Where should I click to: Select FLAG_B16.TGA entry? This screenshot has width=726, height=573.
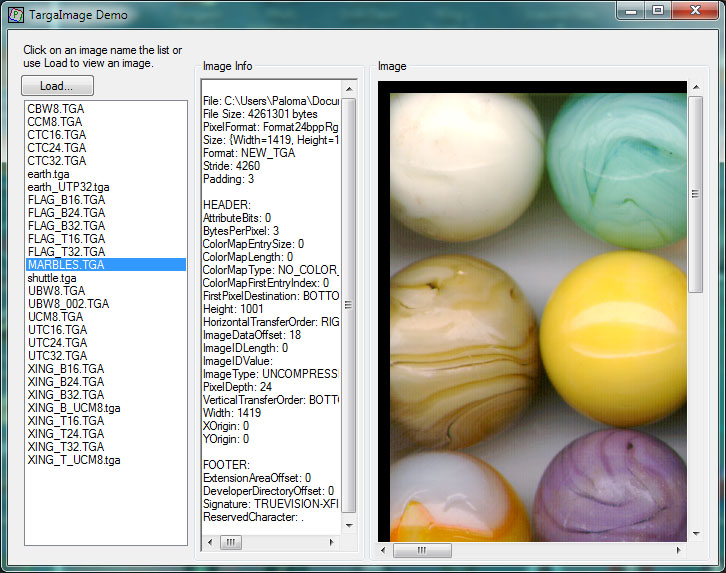tap(66, 200)
